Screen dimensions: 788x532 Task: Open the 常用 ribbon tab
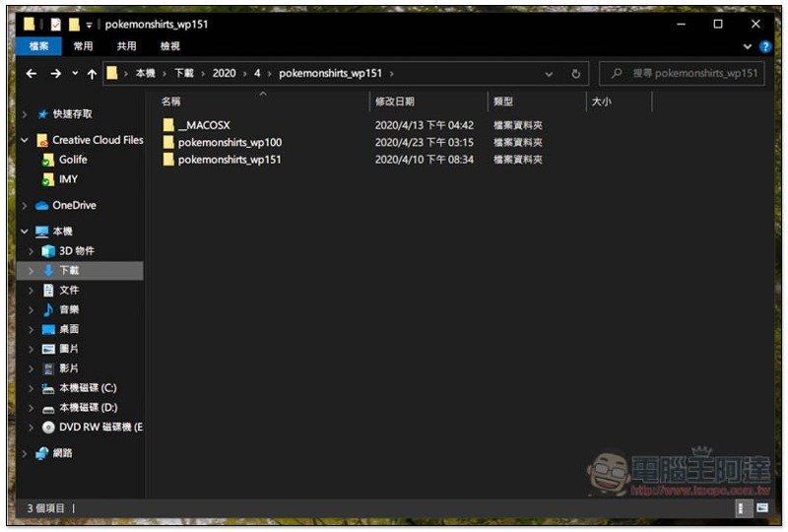tap(83, 46)
